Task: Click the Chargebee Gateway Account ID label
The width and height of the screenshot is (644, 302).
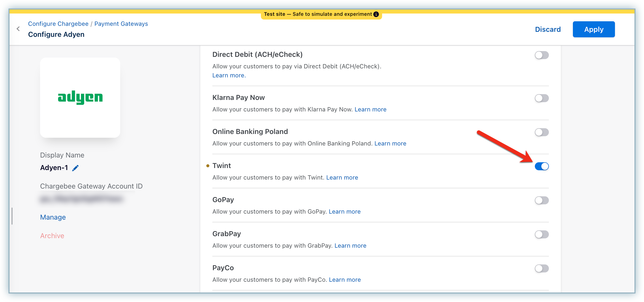Action: [91, 186]
